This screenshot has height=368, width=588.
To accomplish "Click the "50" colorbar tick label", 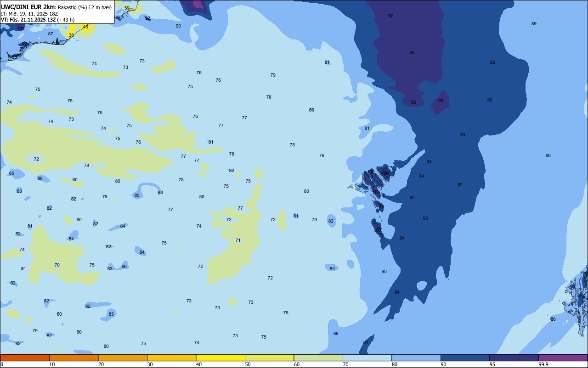I will tap(248, 364).
